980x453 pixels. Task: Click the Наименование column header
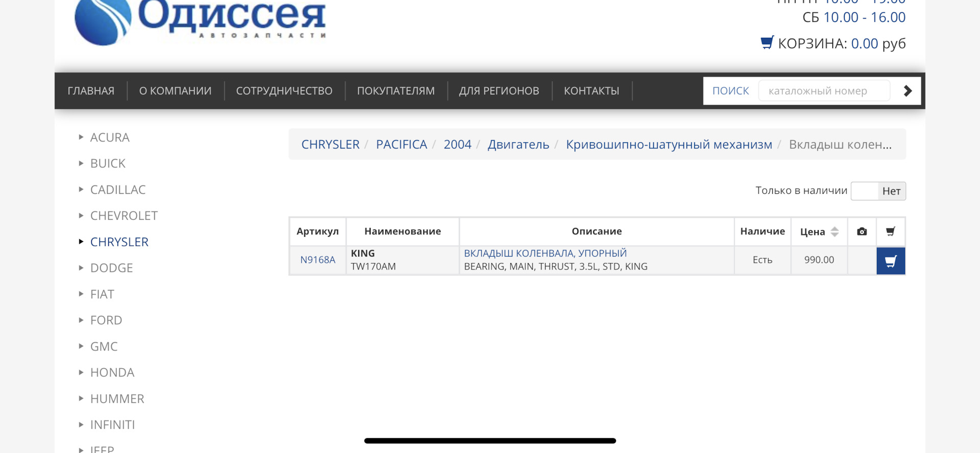pyautogui.click(x=403, y=232)
